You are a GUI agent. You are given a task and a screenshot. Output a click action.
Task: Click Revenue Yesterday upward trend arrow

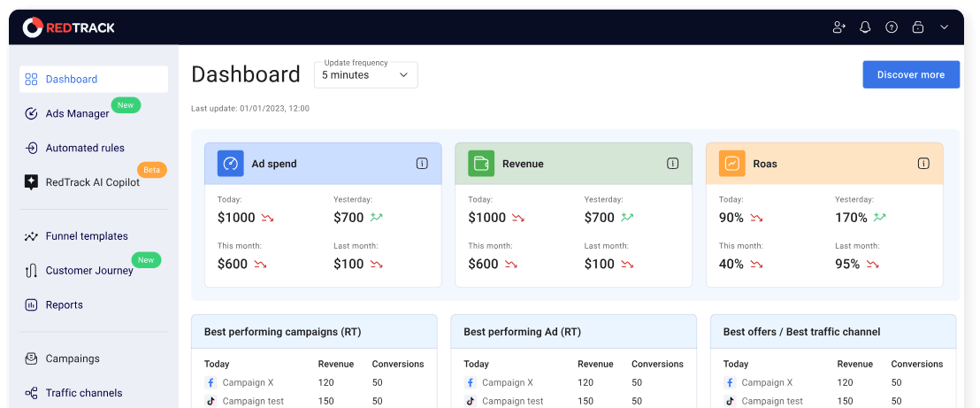627,217
